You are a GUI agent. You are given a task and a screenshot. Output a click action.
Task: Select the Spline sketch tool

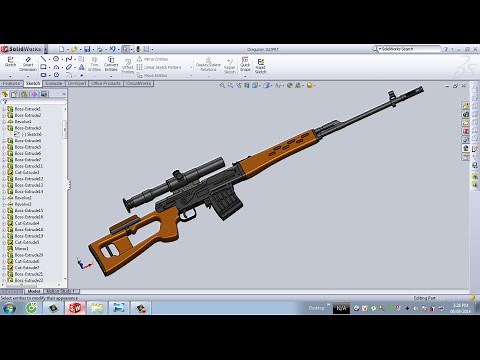[69, 59]
